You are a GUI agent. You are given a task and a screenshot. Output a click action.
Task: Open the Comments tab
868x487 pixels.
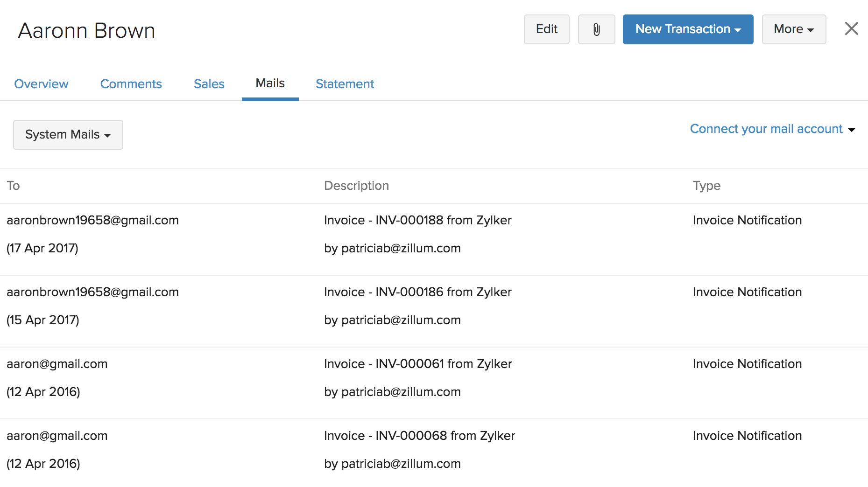[131, 84]
